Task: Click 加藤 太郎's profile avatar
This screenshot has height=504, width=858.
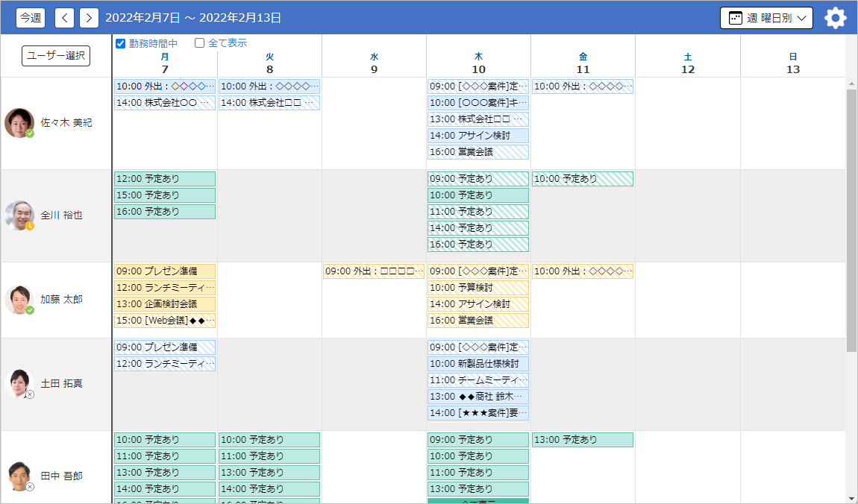Action: pos(19,300)
